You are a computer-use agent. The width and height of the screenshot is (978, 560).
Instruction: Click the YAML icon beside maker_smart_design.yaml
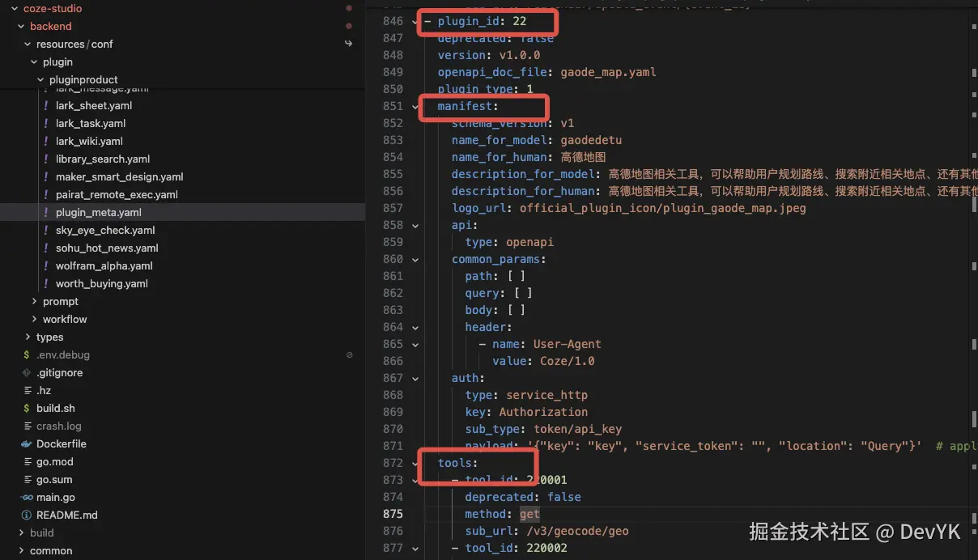(47, 177)
